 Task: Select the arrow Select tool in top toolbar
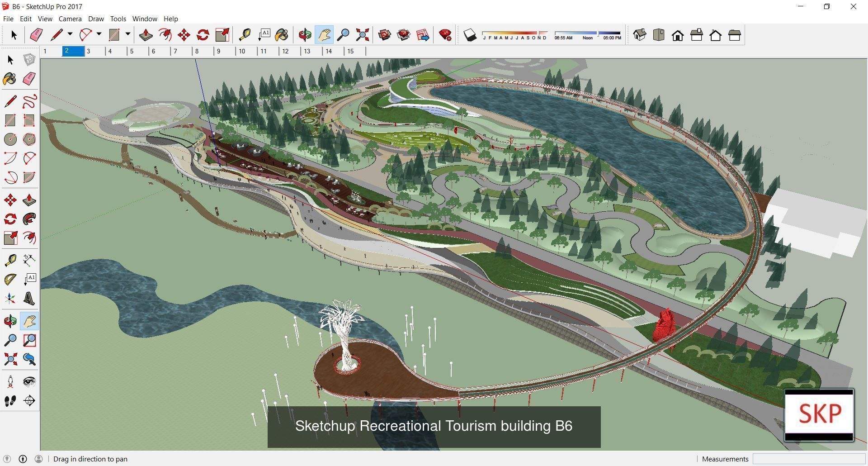pyautogui.click(x=14, y=35)
